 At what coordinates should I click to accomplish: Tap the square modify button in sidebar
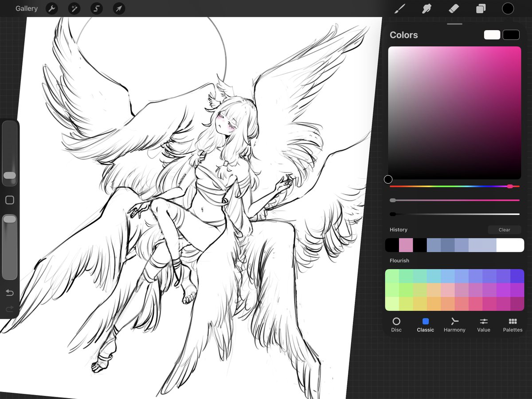pyautogui.click(x=10, y=200)
